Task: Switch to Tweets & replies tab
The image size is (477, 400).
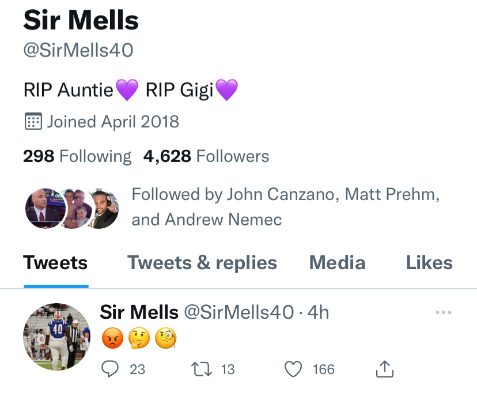Action: [202, 263]
